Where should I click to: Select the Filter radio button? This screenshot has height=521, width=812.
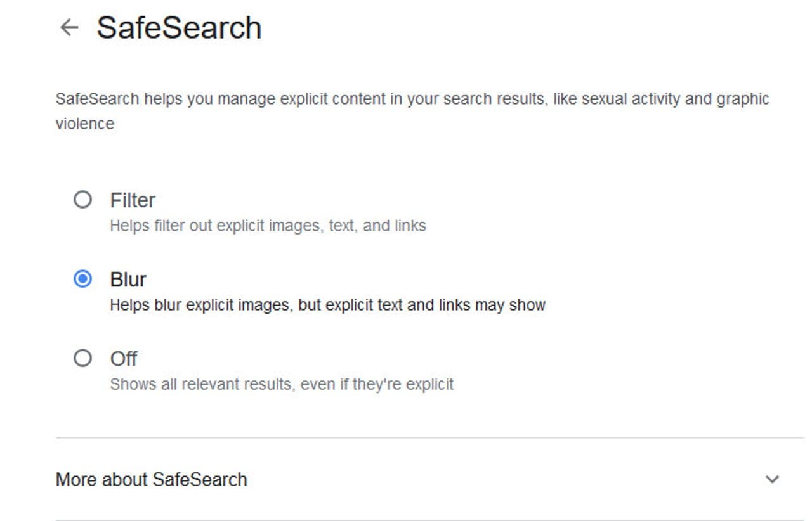pos(82,200)
